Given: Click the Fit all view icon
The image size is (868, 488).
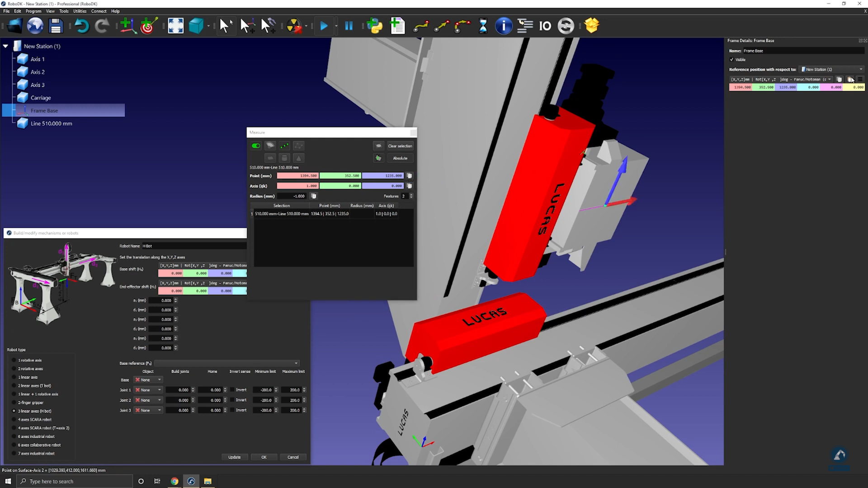Looking at the screenshot, I should pos(175,26).
